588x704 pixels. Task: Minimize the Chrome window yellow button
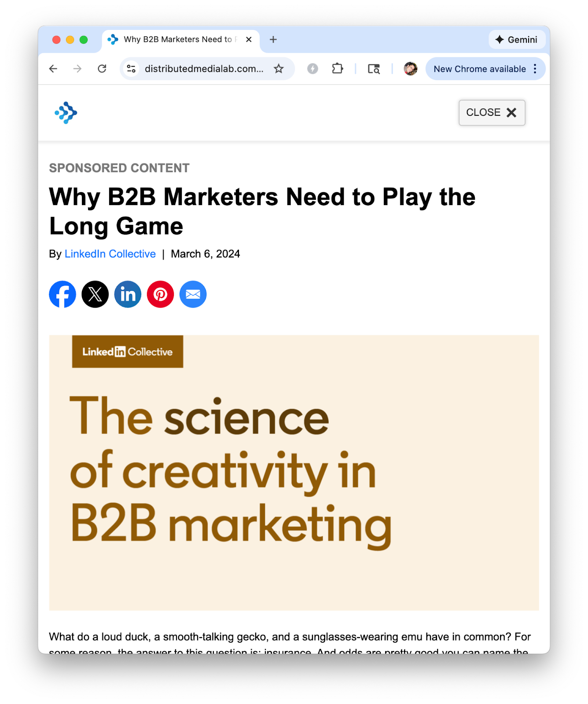70,40
